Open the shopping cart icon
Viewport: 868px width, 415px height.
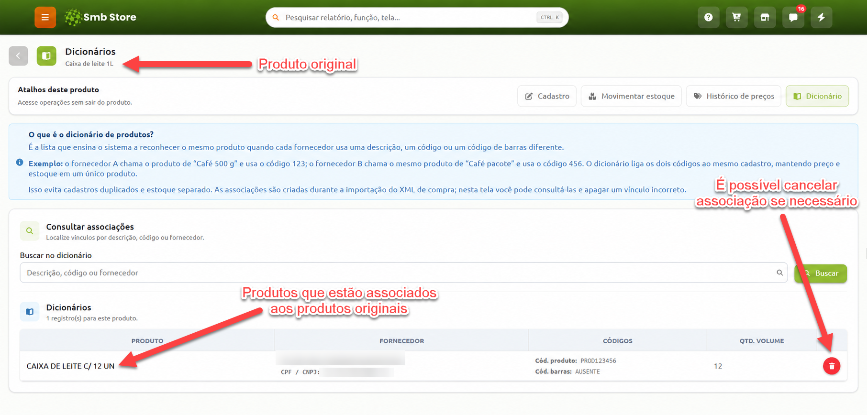coord(736,17)
